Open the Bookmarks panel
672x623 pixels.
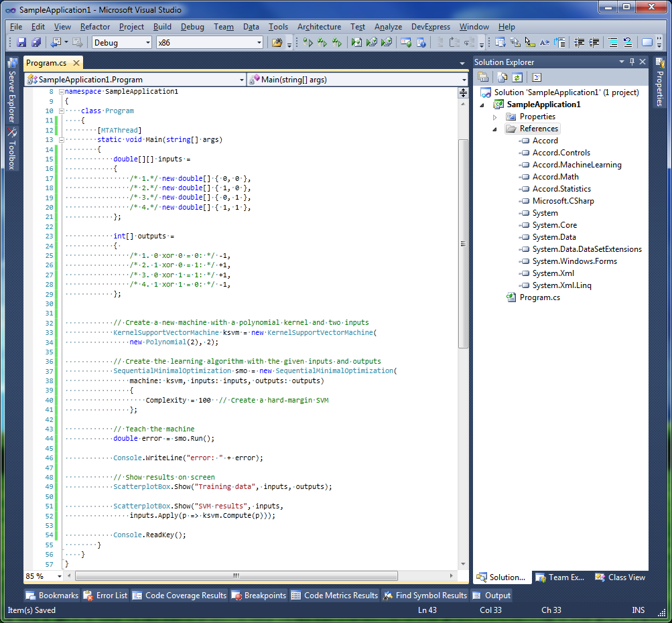pos(52,595)
